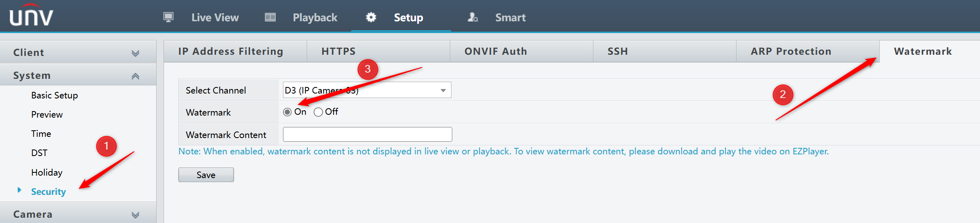This screenshot has height=223, width=980.
Task: Expand the Client section
Action: click(x=78, y=52)
